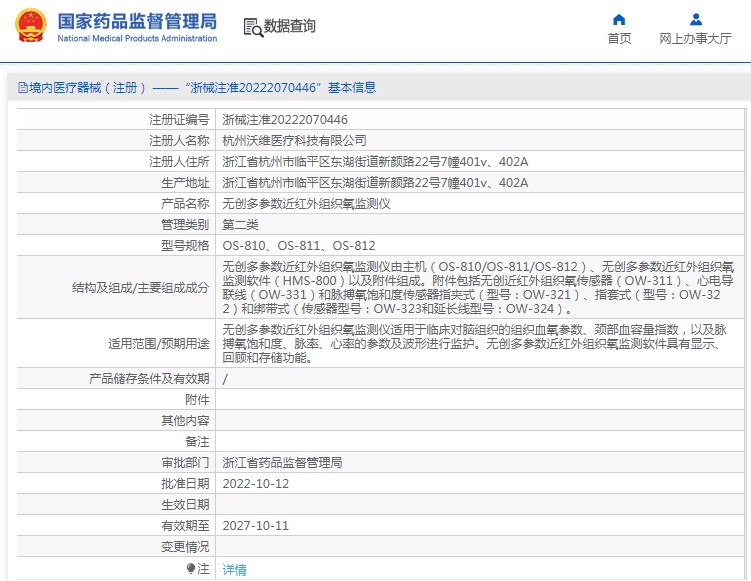Screen dimensions: 751x581
Task: Select product name 无创多参数近红外组织氧监测仪
Action: coord(307,204)
